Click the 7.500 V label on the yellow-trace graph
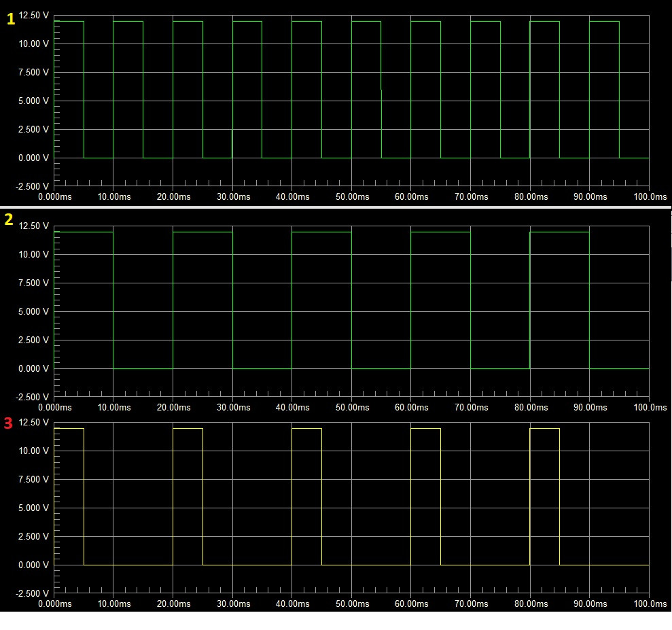672x630 pixels. point(33,480)
